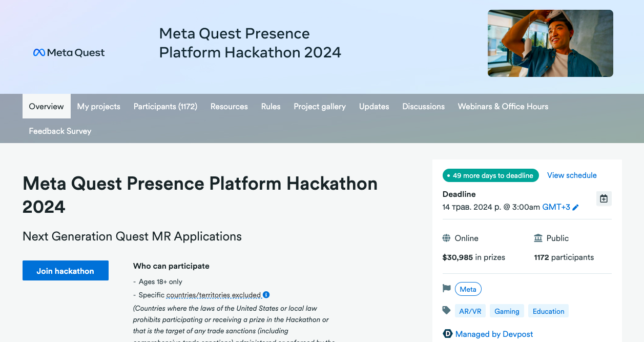Image resolution: width=644 pixels, height=342 pixels.
Task: Open the Rules tab
Action: click(x=271, y=106)
